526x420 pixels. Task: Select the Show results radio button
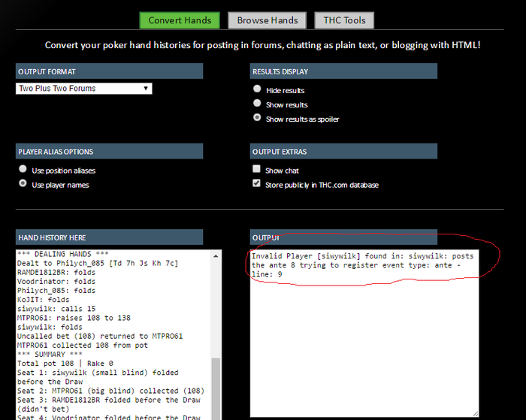[x=257, y=103]
